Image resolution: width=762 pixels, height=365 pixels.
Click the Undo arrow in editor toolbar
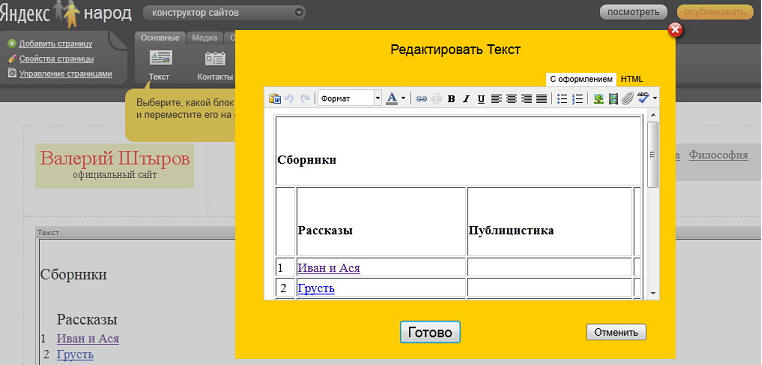(290, 99)
